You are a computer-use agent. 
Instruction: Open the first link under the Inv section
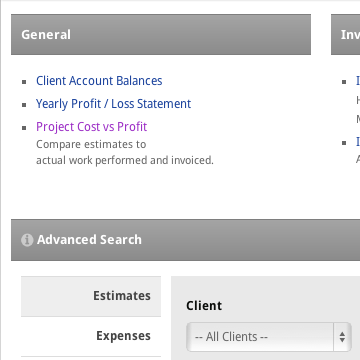click(x=358, y=81)
